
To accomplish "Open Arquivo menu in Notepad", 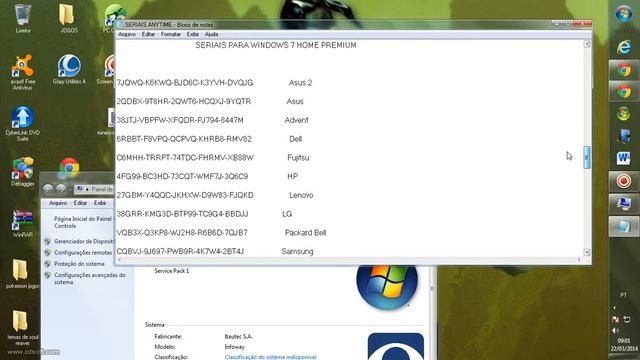I will 127,34.
